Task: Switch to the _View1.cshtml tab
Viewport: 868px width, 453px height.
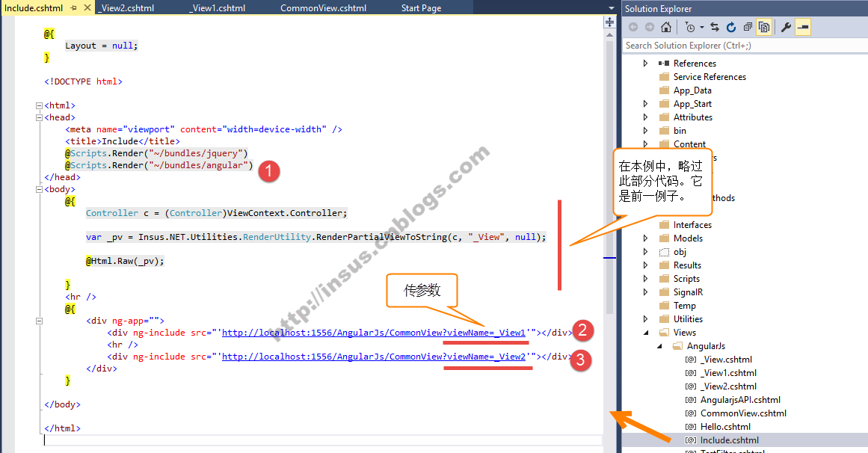Action: tap(217, 7)
